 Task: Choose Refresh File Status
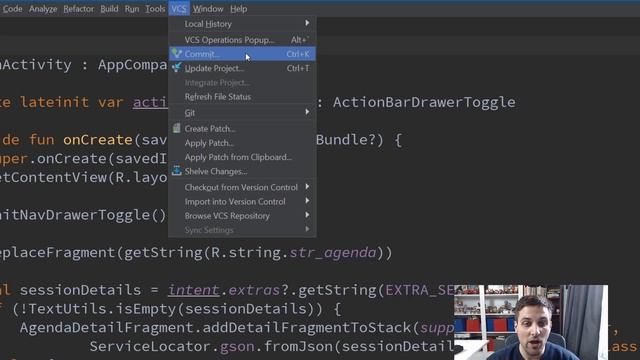242,97
